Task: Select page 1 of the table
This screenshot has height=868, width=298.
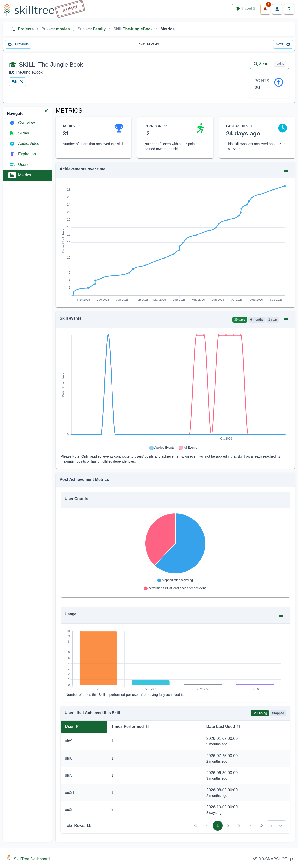Action: click(218, 826)
